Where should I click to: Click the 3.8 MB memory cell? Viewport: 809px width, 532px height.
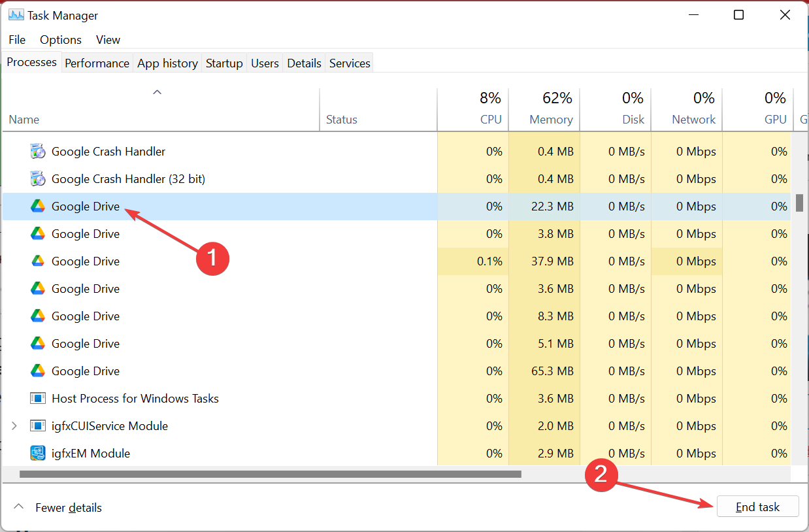point(544,234)
